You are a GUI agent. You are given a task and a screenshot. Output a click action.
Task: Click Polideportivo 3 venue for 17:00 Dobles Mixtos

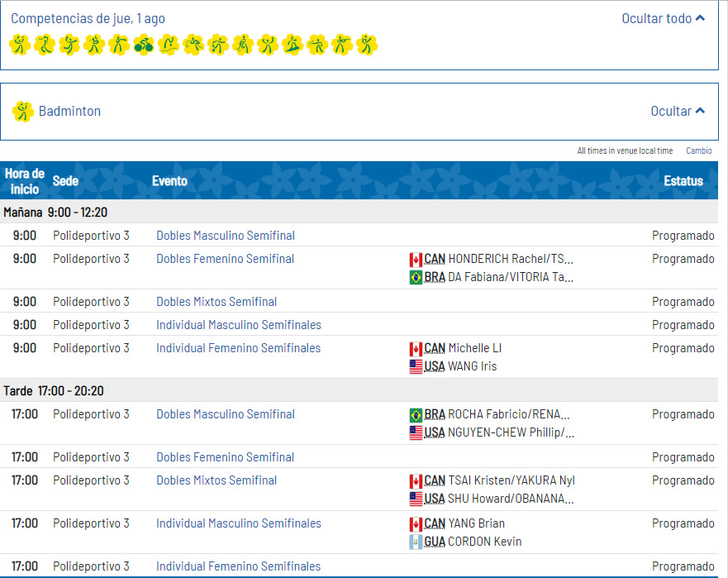point(91,480)
